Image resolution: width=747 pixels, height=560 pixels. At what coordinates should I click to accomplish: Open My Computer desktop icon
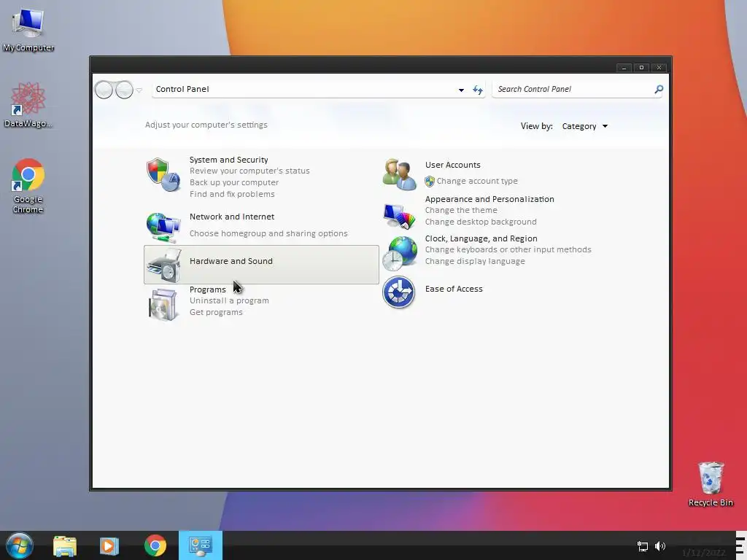tap(28, 29)
